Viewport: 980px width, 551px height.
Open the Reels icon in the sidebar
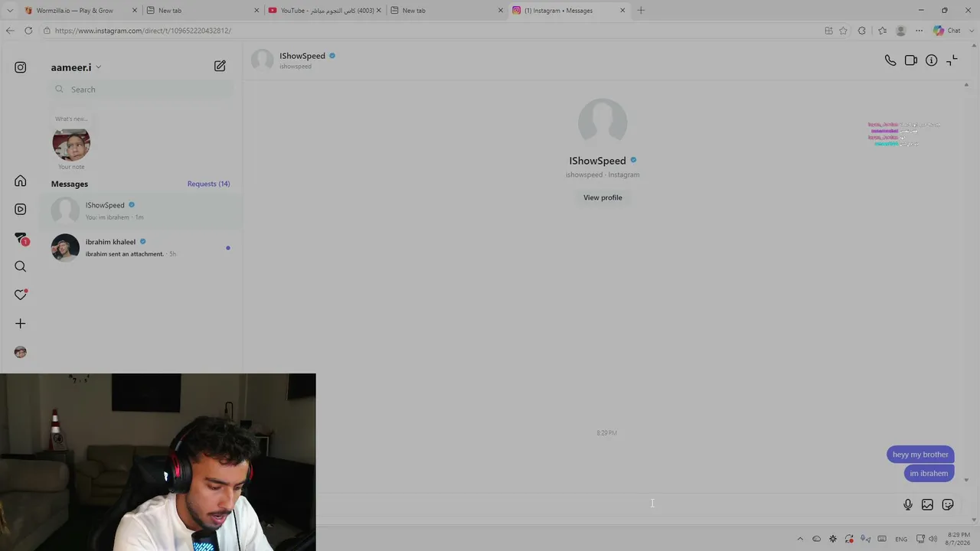click(x=21, y=209)
